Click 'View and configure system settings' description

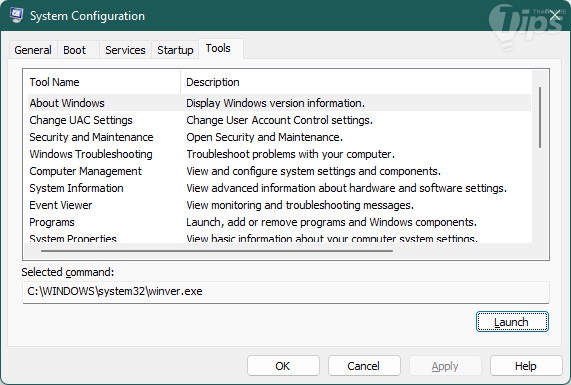coord(313,171)
